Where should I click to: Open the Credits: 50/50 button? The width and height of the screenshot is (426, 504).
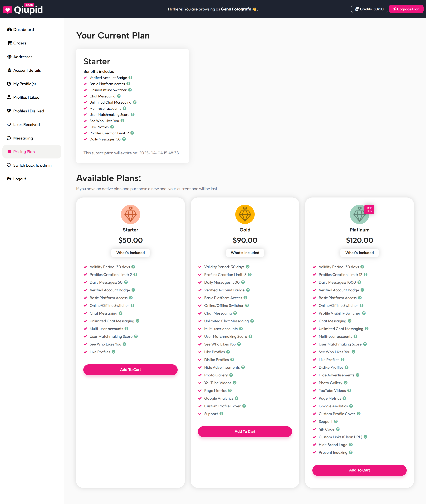pos(369,9)
